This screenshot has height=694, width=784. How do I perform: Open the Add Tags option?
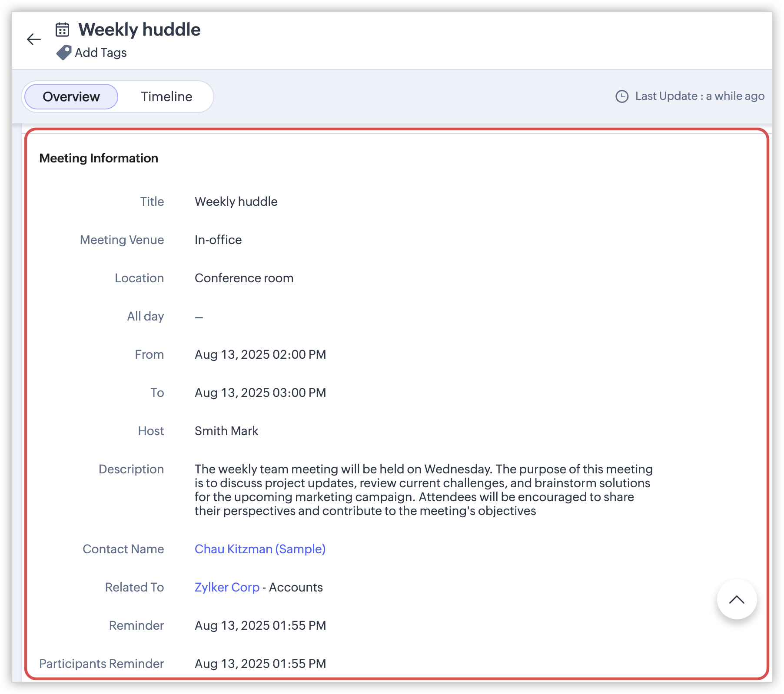coord(100,53)
